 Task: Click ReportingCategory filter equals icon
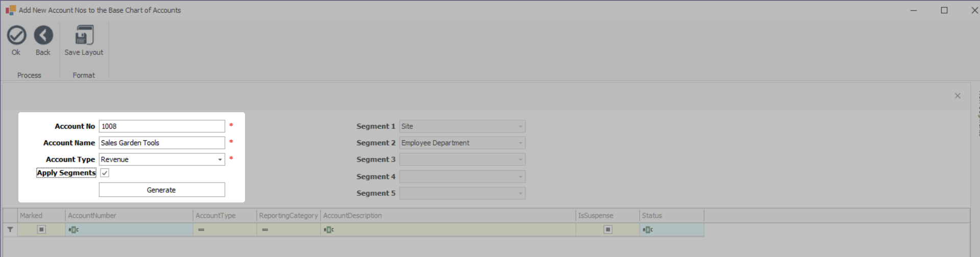pyautogui.click(x=265, y=230)
